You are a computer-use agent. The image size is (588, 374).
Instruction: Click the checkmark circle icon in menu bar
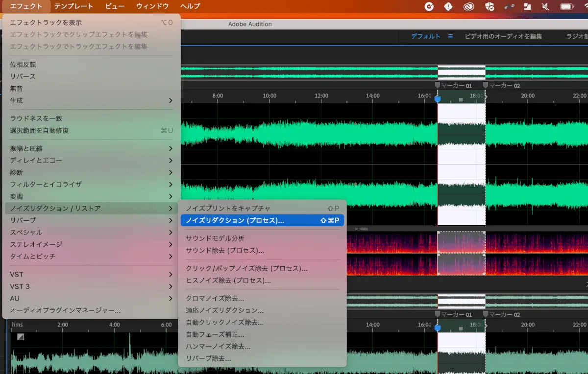tap(429, 6)
